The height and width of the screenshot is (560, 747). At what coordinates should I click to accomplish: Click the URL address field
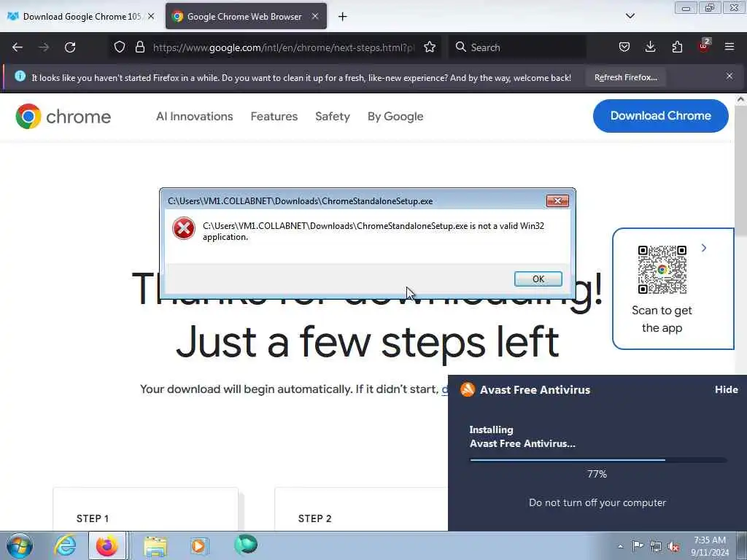click(284, 47)
